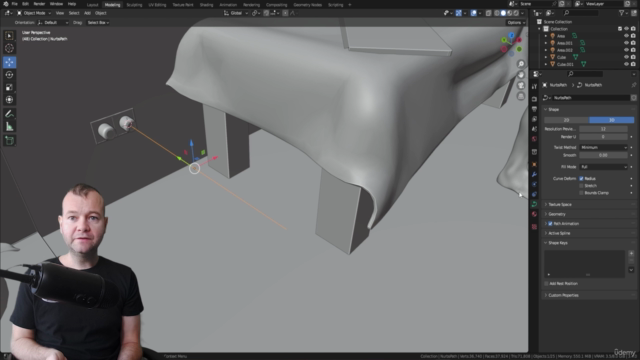This screenshot has height=360, width=640.
Task: Open the Render properties tab
Action: coord(534,99)
